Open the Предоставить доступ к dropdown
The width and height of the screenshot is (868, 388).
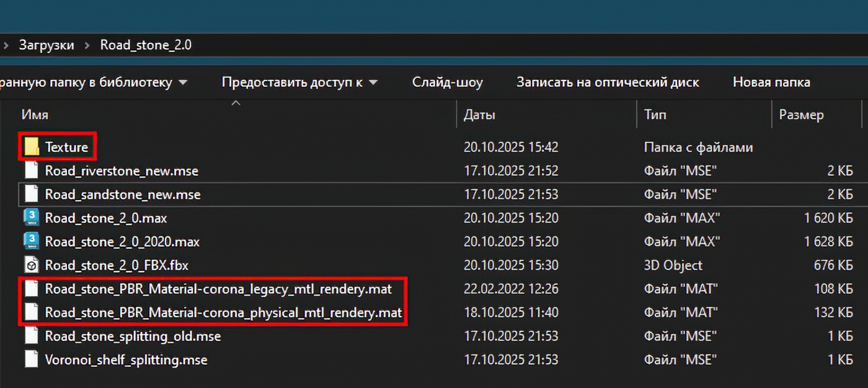click(300, 82)
